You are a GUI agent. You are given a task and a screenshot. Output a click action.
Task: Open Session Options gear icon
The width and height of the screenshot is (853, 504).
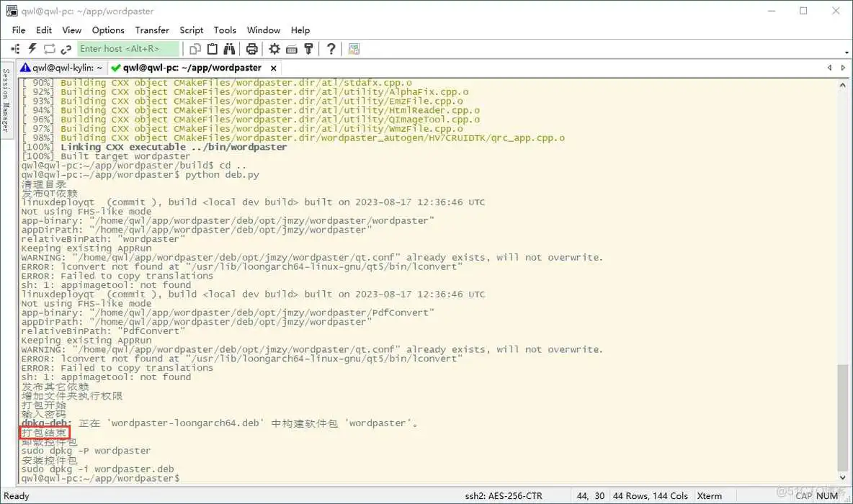274,49
